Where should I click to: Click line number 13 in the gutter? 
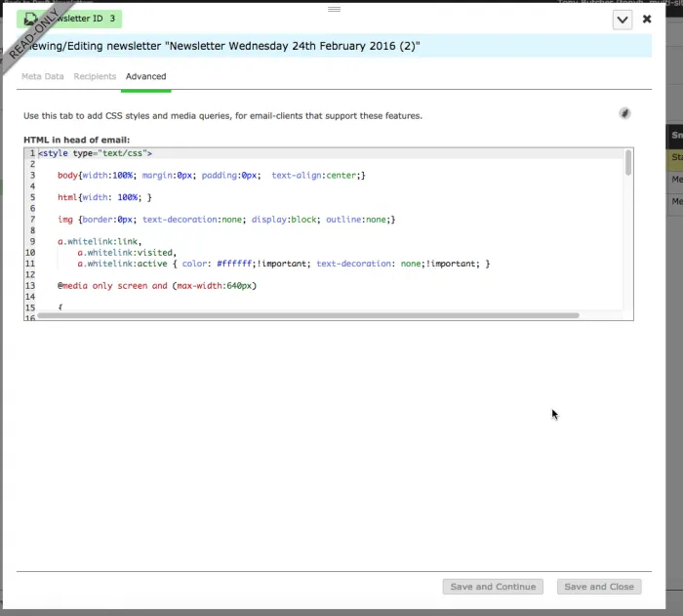[30, 286]
